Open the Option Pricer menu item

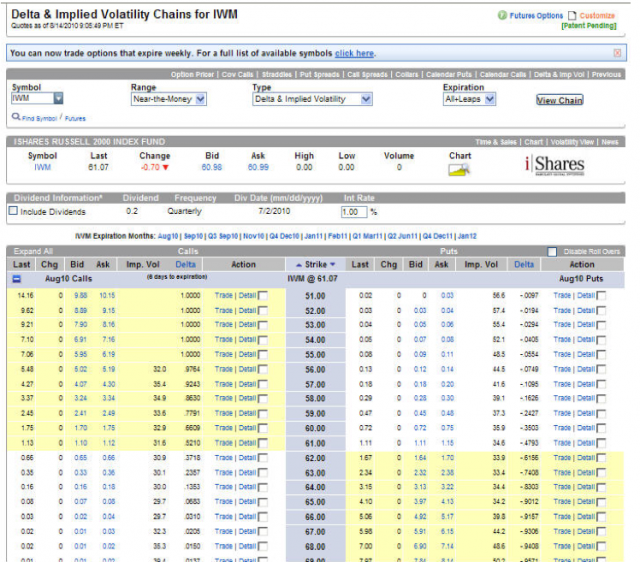[192, 75]
